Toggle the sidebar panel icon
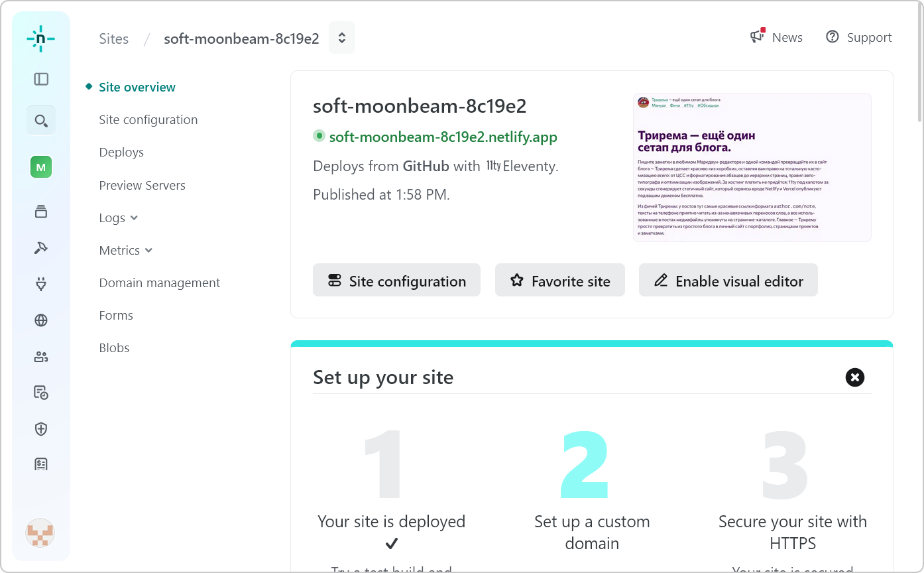 click(41, 80)
